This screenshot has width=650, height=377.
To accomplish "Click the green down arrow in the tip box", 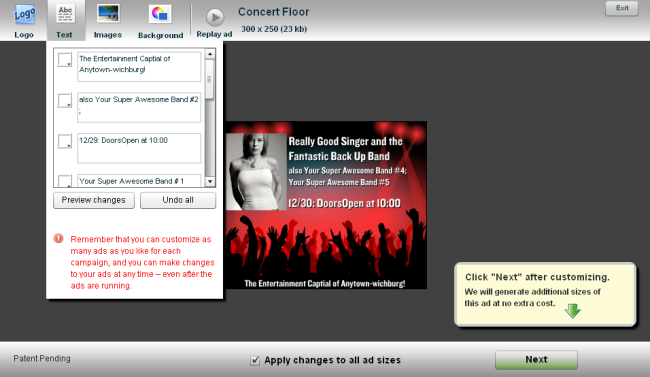I will pos(572,311).
